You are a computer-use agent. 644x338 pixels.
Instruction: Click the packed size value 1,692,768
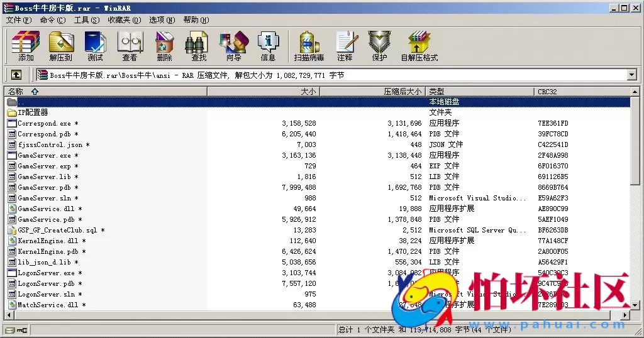[x=404, y=187]
